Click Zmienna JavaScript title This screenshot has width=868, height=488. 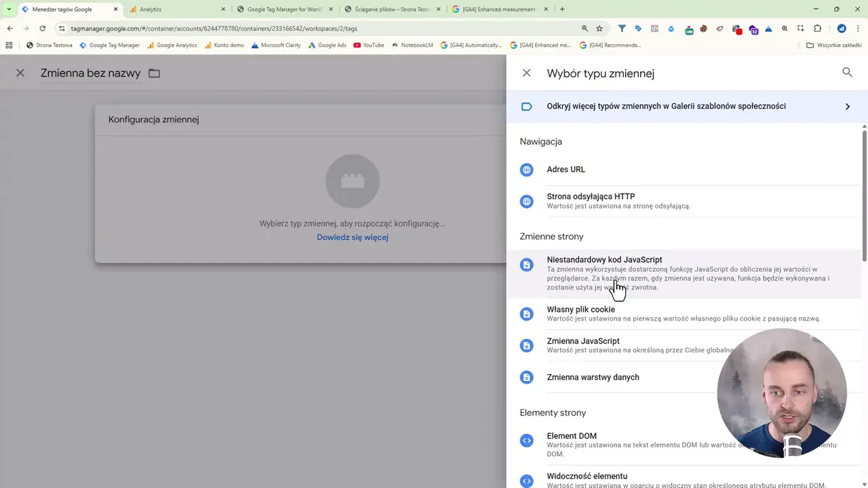pyautogui.click(x=583, y=341)
